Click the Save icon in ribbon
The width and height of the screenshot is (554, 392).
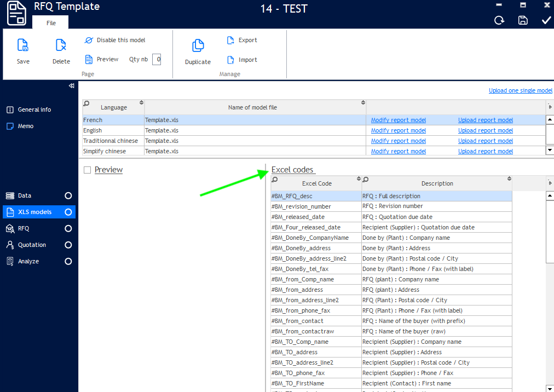pyautogui.click(x=23, y=45)
